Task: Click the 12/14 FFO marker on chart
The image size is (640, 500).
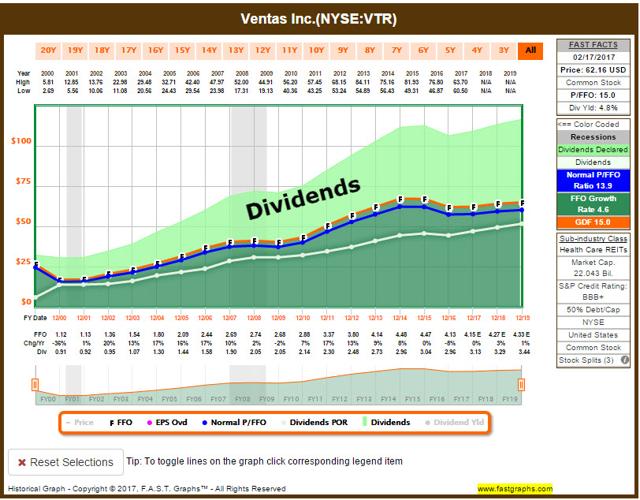Action: (400, 200)
